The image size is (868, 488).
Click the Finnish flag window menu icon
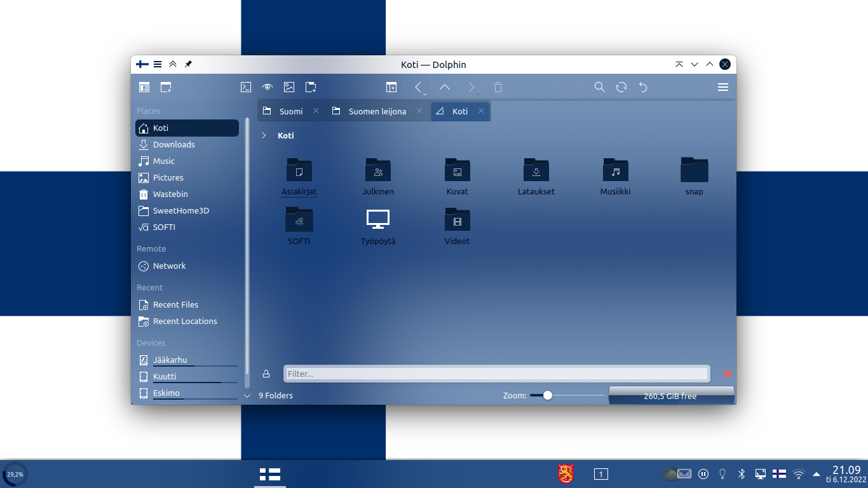[142, 64]
